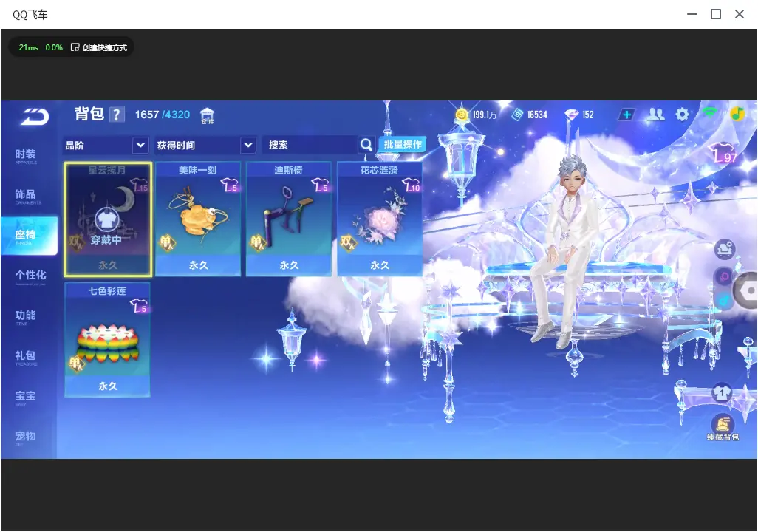Viewport: 758px width, 532px height.
Task: Click the blue ticket currency icon
Action: [x=517, y=115]
